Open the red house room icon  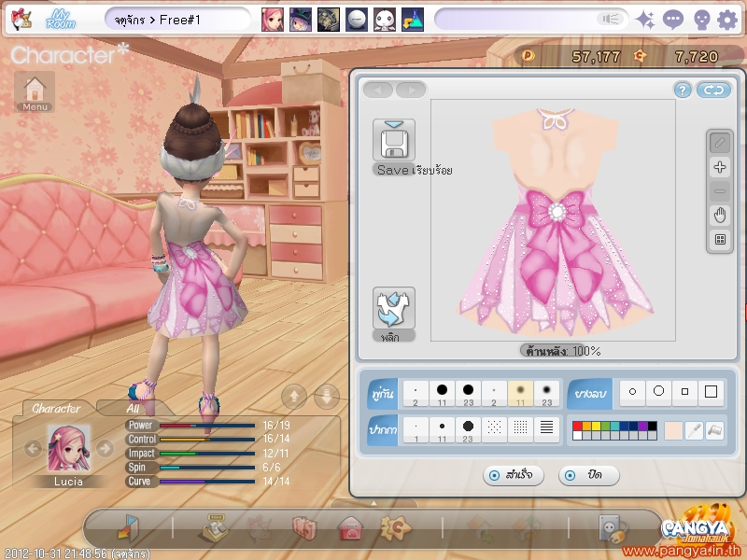[x=351, y=528]
